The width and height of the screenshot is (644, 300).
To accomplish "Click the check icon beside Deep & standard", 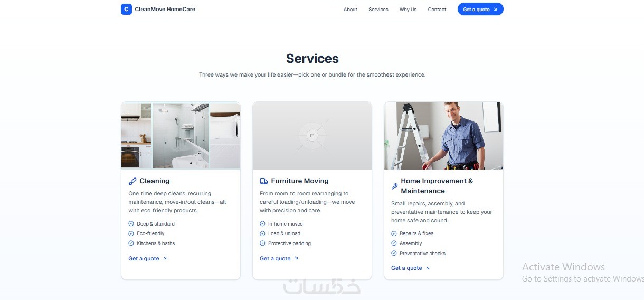I will click(131, 224).
